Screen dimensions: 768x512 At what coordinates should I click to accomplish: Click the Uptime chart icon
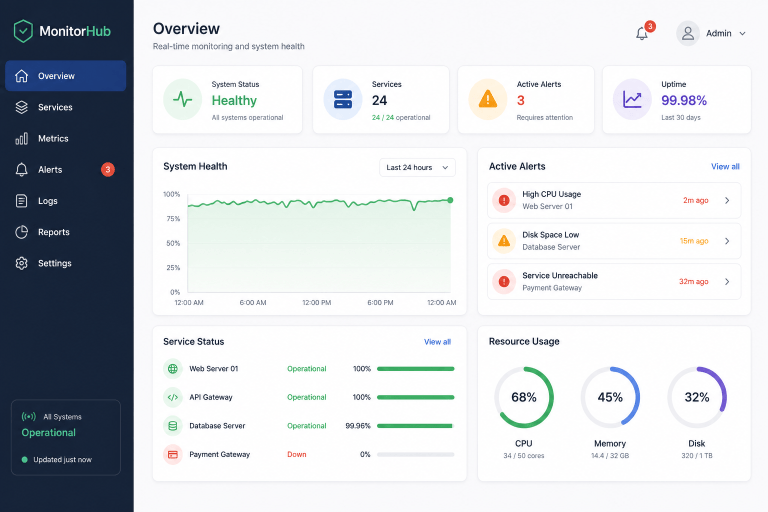(x=632, y=99)
